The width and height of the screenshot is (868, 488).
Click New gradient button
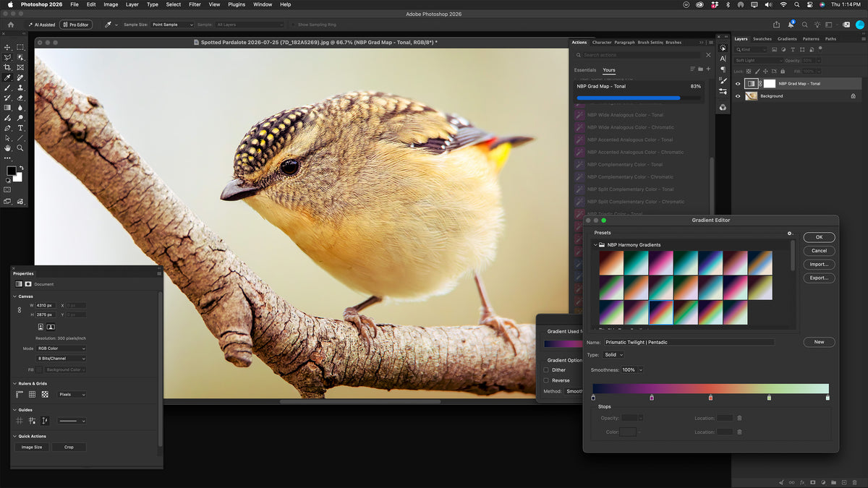point(819,342)
